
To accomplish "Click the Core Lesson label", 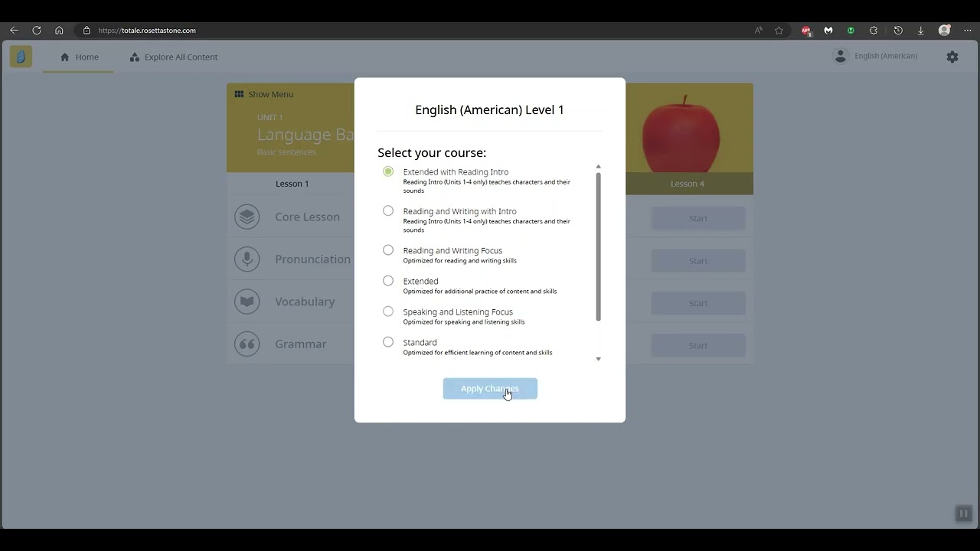I will pos(307,217).
